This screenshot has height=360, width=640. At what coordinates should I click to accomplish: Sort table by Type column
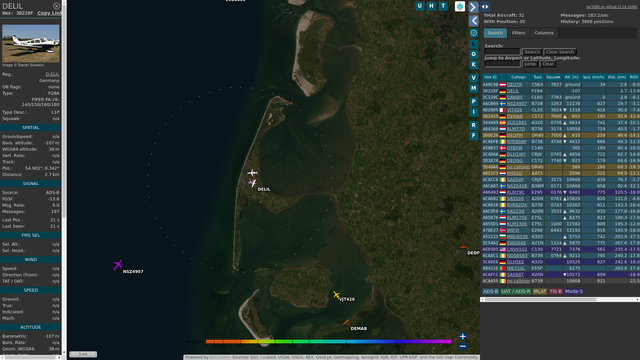pyautogui.click(x=538, y=77)
